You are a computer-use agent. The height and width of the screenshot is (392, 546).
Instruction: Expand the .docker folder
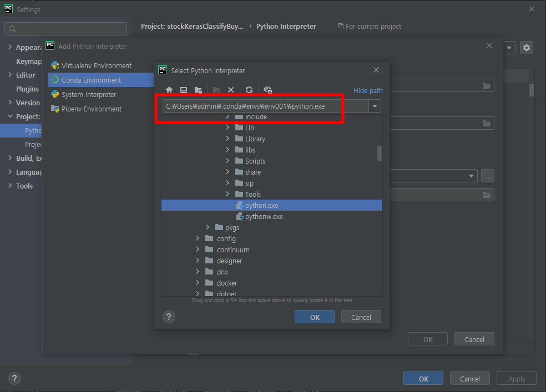(198, 283)
